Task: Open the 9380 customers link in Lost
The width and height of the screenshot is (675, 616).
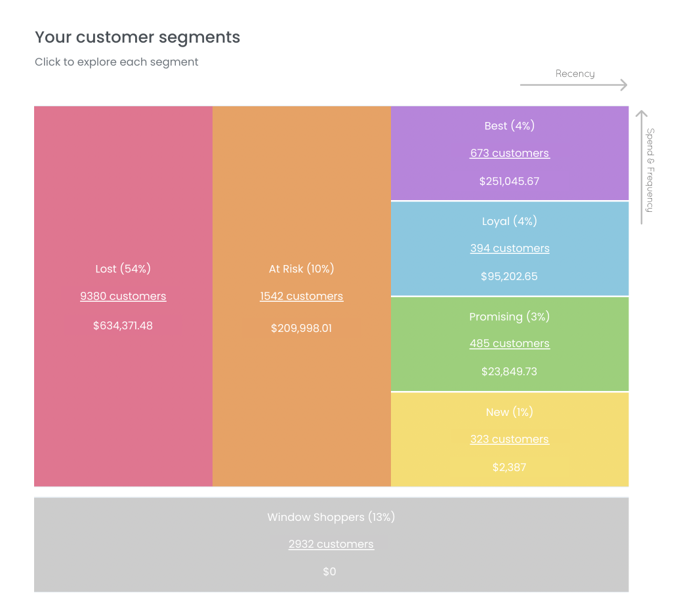Action: (x=123, y=297)
